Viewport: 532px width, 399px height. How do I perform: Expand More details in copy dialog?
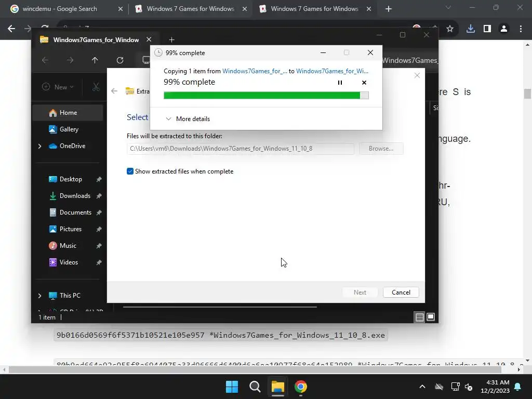point(188,119)
